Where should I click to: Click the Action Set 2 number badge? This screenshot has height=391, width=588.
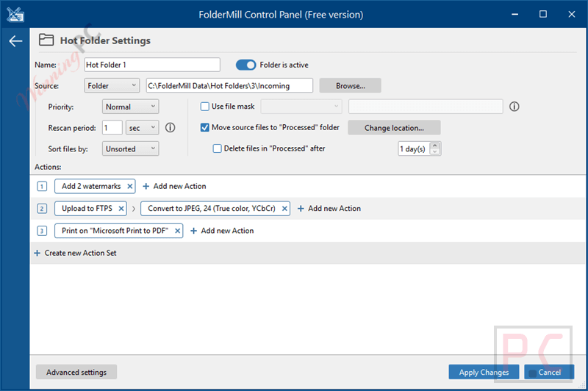(42, 209)
